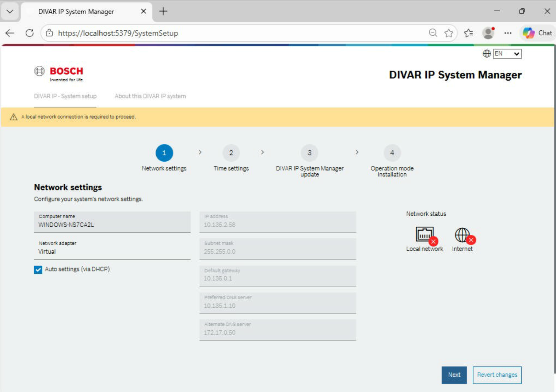Screen dimensions: 556x392
Task: Select the DIVAR IP - System setup tab
Action: 65,96
